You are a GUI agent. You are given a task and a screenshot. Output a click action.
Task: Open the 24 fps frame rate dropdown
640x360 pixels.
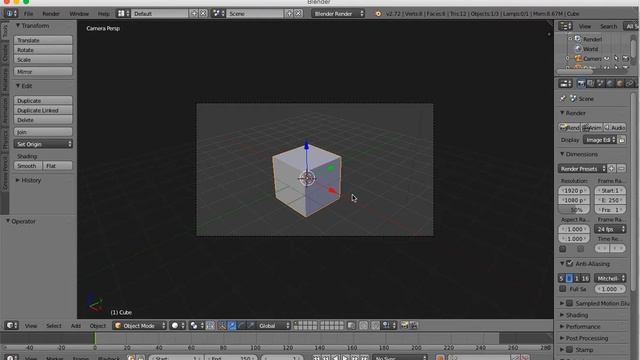click(x=610, y=229)
